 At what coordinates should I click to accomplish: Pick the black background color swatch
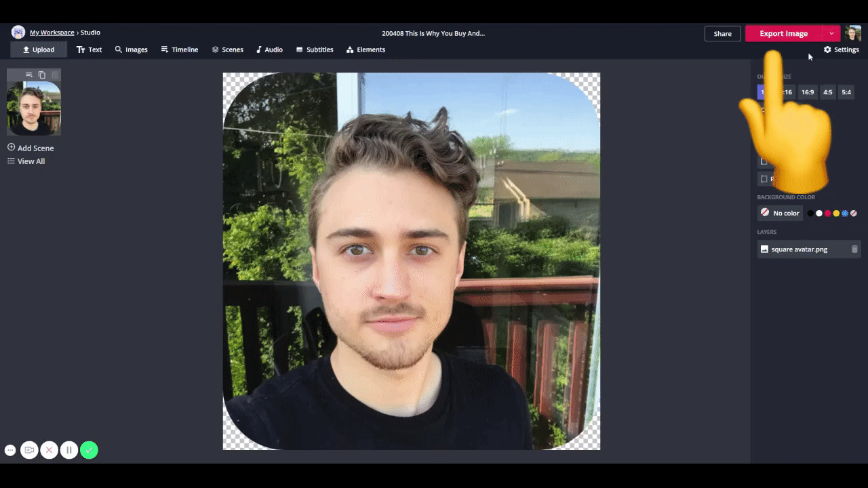(x=810, y=213)
